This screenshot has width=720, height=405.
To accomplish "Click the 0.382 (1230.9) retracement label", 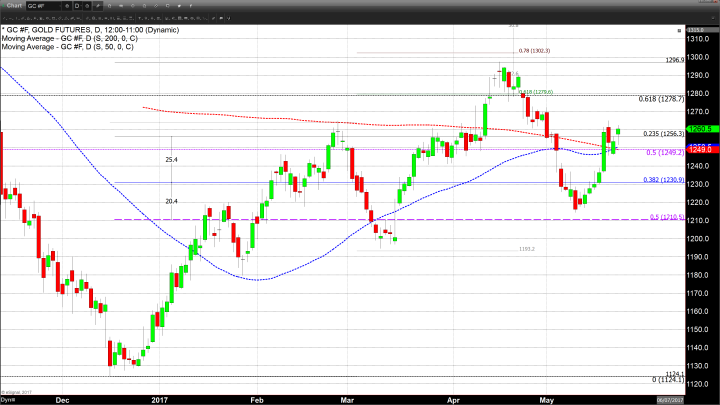I will pyautogui.click(x=664, y=180).
